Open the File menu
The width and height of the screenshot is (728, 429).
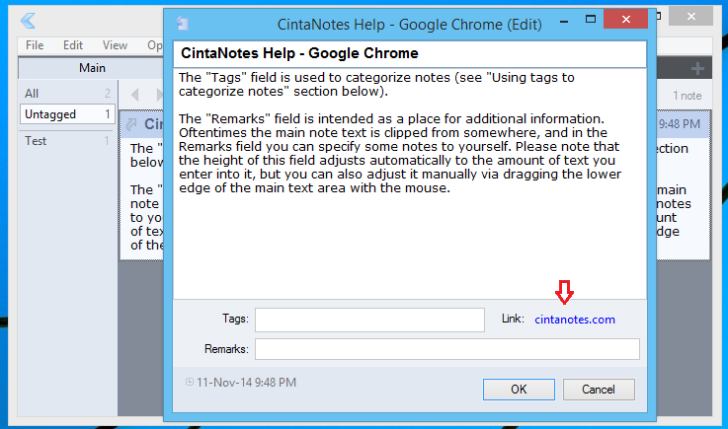coord(34,45)
